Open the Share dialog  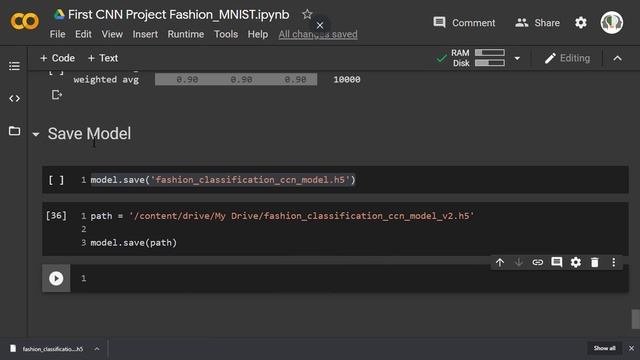coord(537,23)
